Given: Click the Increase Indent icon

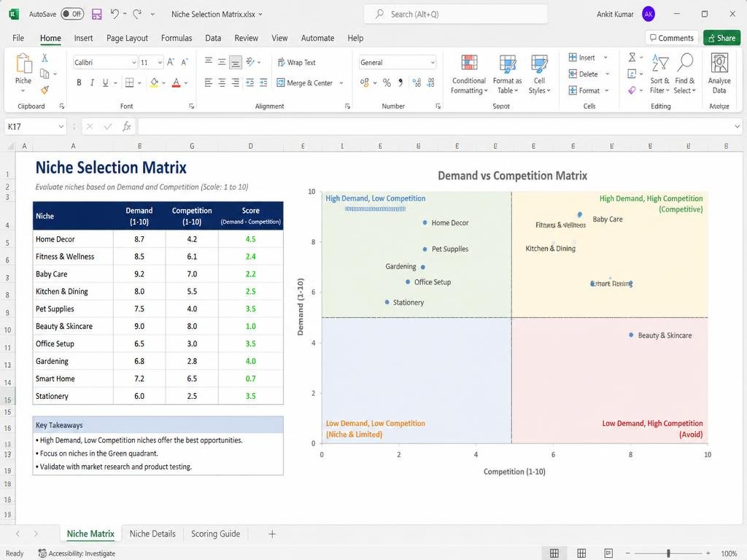Looking at the screenshot, I should click(263, 83).
